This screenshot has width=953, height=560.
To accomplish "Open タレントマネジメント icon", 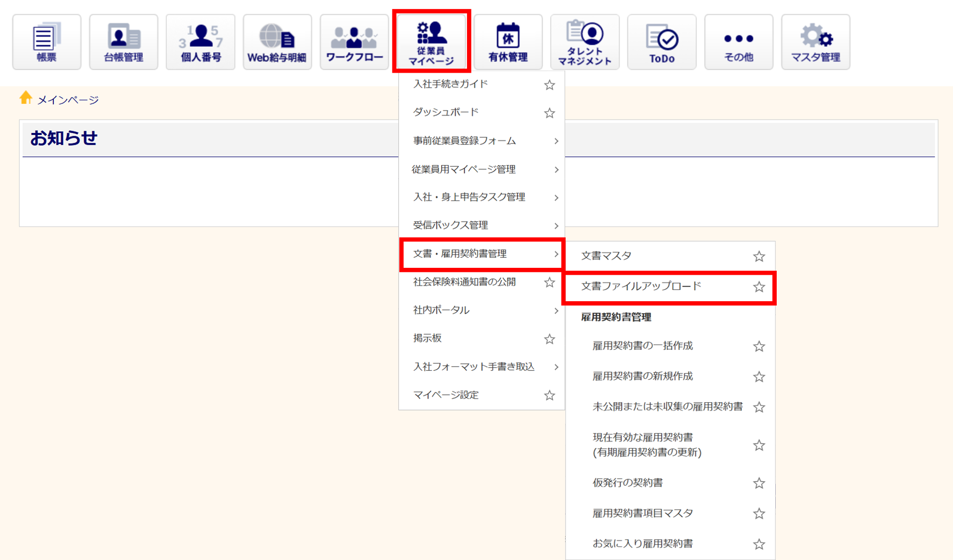I will [585, 42].
